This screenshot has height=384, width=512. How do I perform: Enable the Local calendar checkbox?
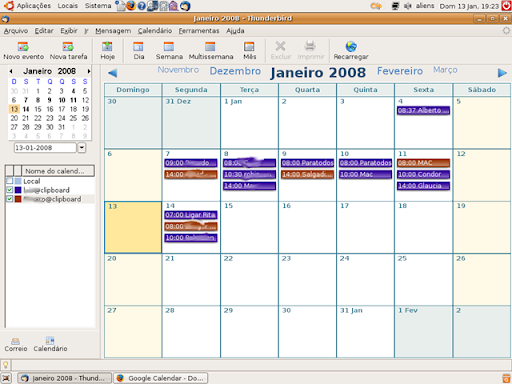[10, 181]
